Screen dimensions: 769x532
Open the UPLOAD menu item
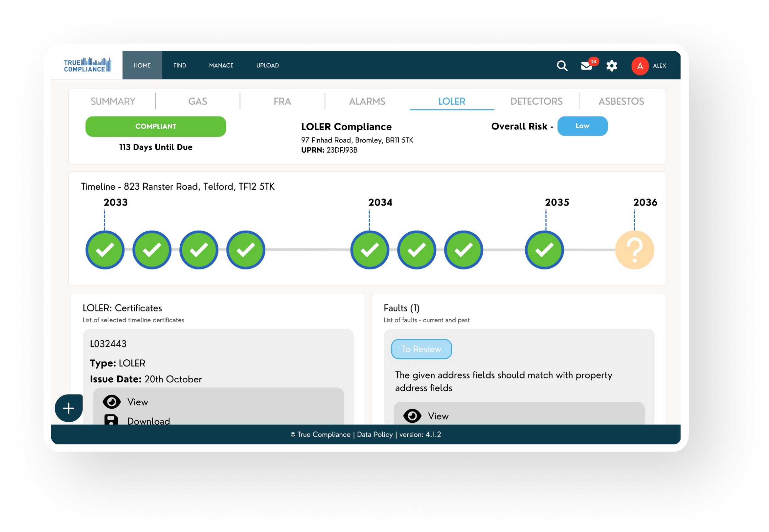(268, 65)
